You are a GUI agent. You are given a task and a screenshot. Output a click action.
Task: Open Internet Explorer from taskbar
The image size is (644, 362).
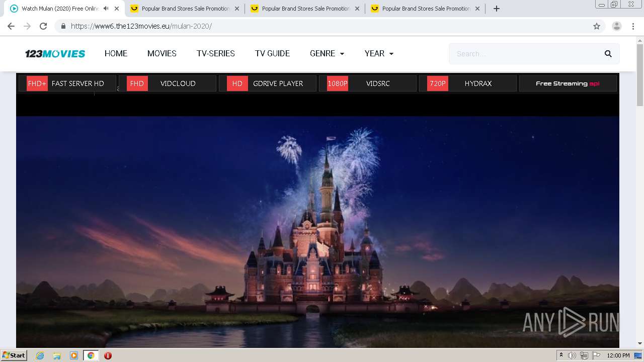click(40, 355)
